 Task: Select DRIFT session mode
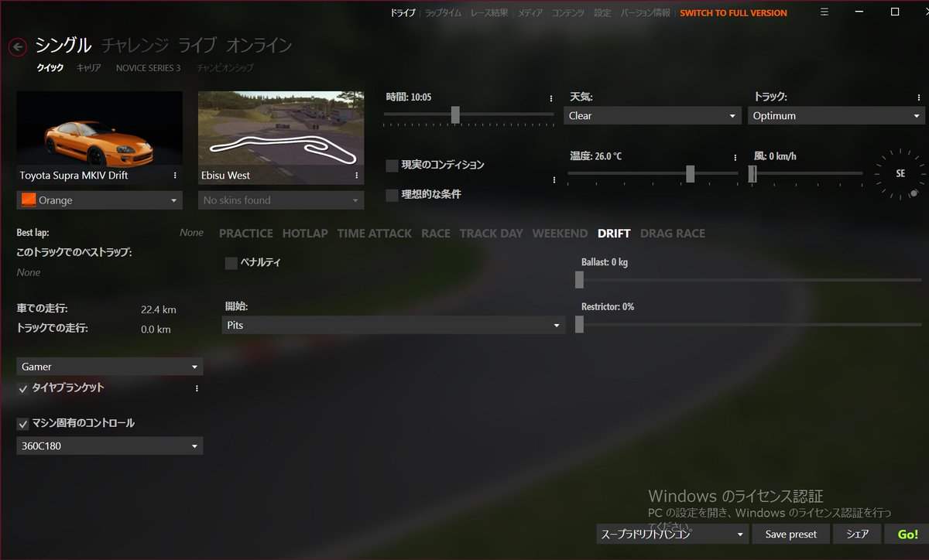pyautogui.click(x=614, y=234)
